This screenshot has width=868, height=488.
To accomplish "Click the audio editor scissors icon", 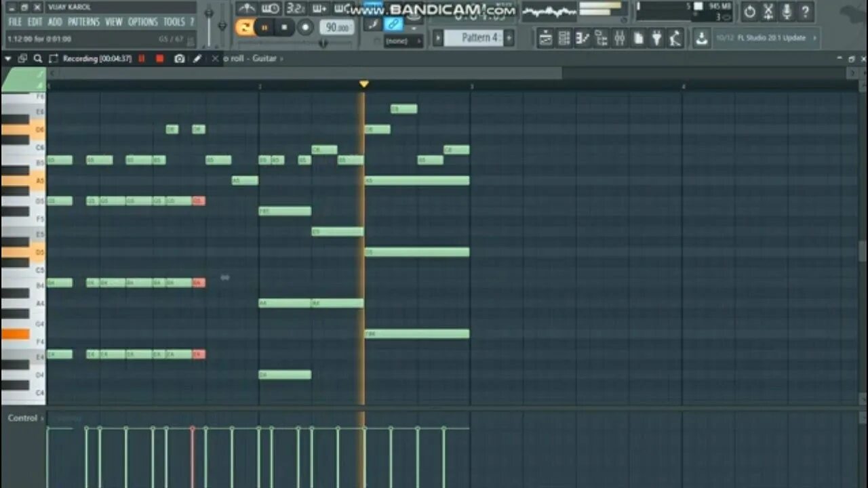I will pos(768,12).
